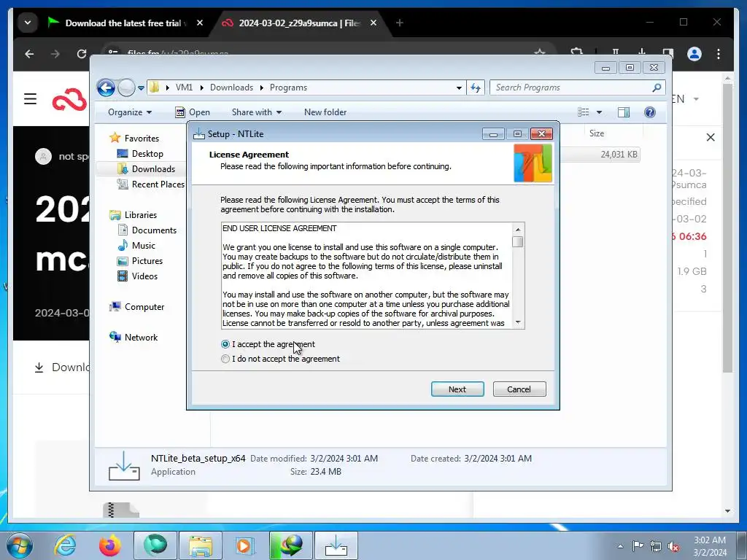Click the network icon in system tray
This screenshot has height=560, width=747.
656,546
